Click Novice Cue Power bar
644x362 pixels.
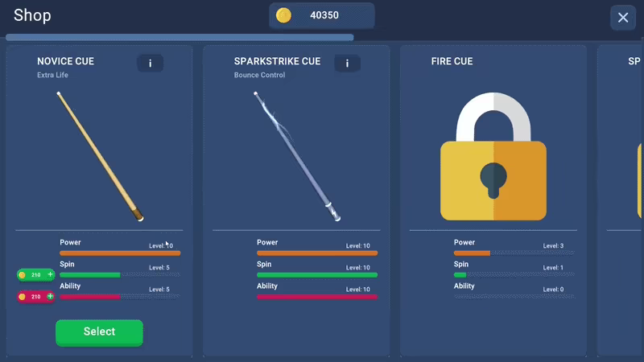[120, 253]
